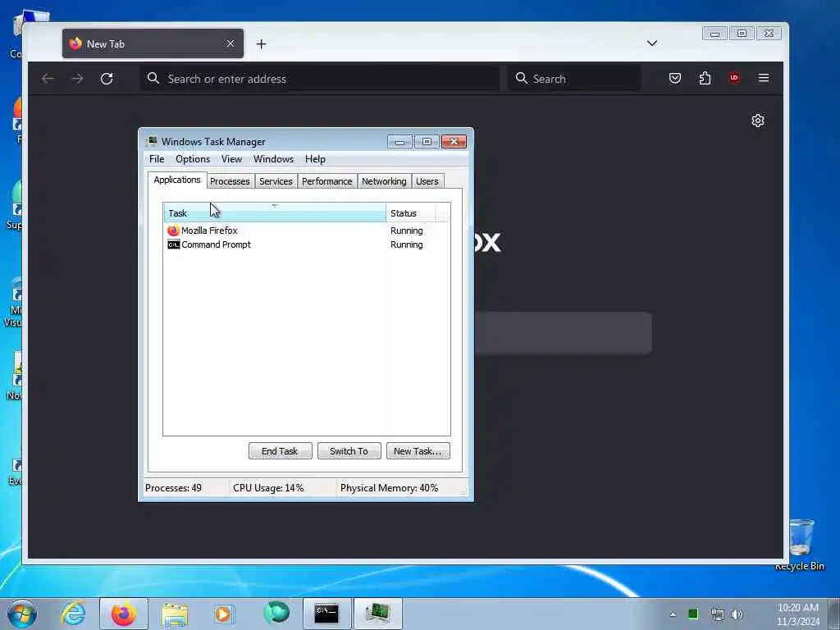The width and height of the screenshot is (840, 630).
Task: Open Task Manager's File menu
Action: [x=157, y=159]
